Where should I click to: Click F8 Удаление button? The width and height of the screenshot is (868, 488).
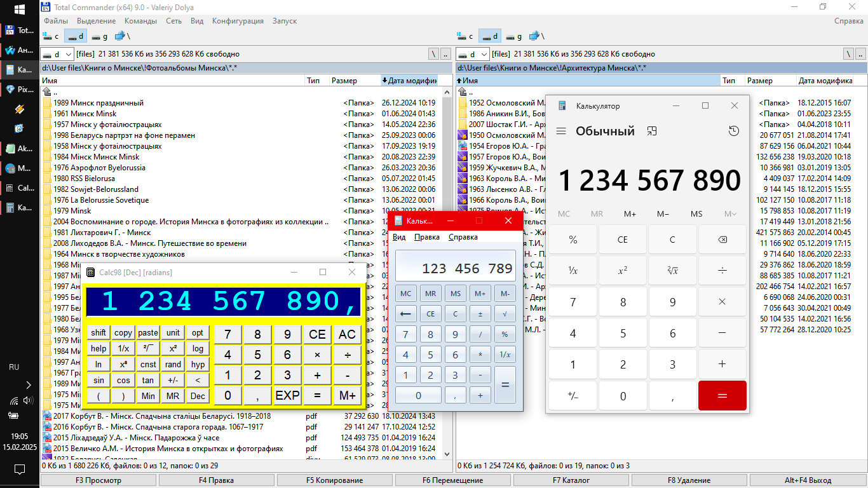689,480
